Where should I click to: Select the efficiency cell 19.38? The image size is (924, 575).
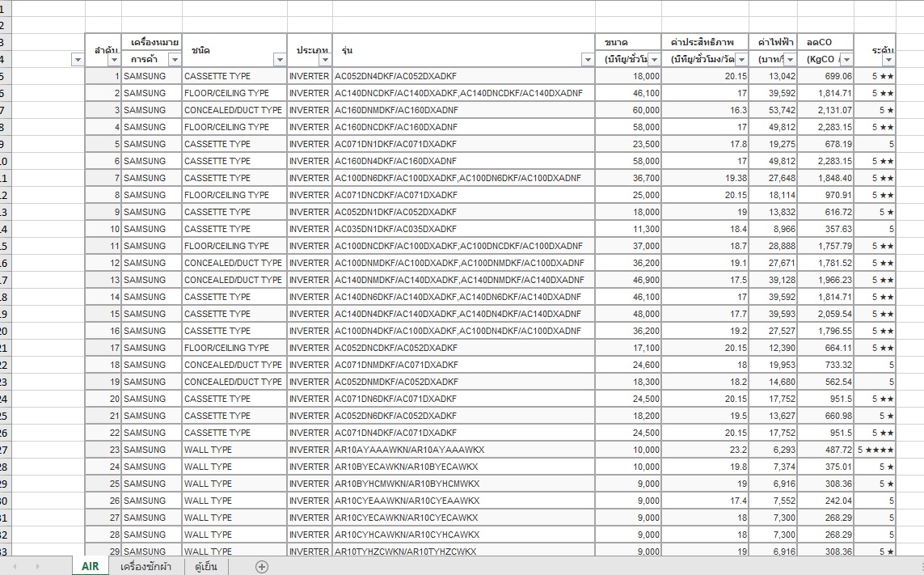(x=706, y=178)
